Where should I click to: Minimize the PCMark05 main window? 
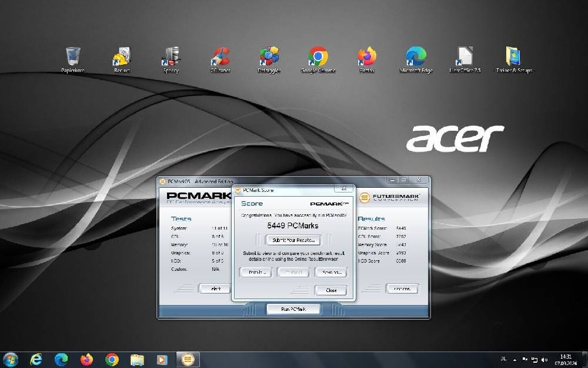392,180
